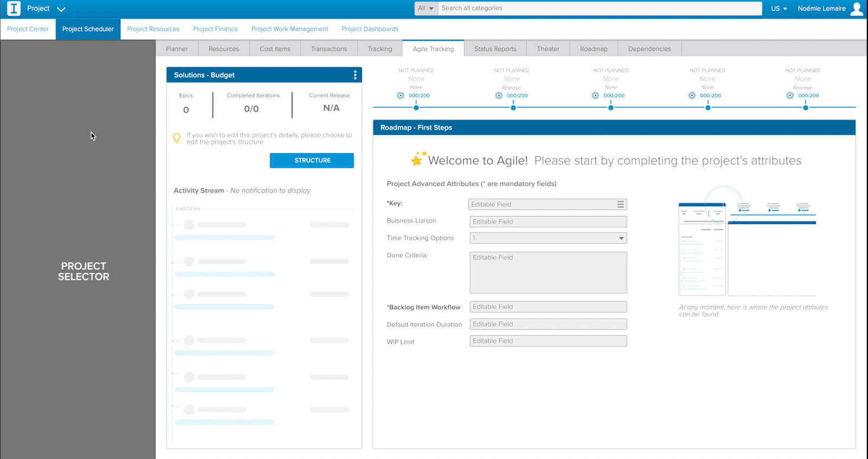The width and height of the screenshot is (868, 459).
Task: Click the app logo icon in header
Action: 14,9
